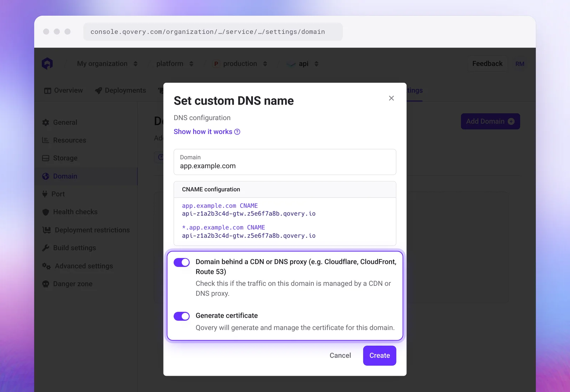Image resolution: width=570 pixels, height=392 pixels.
Task: Click the Port plug icon
Action: point(45,194)
